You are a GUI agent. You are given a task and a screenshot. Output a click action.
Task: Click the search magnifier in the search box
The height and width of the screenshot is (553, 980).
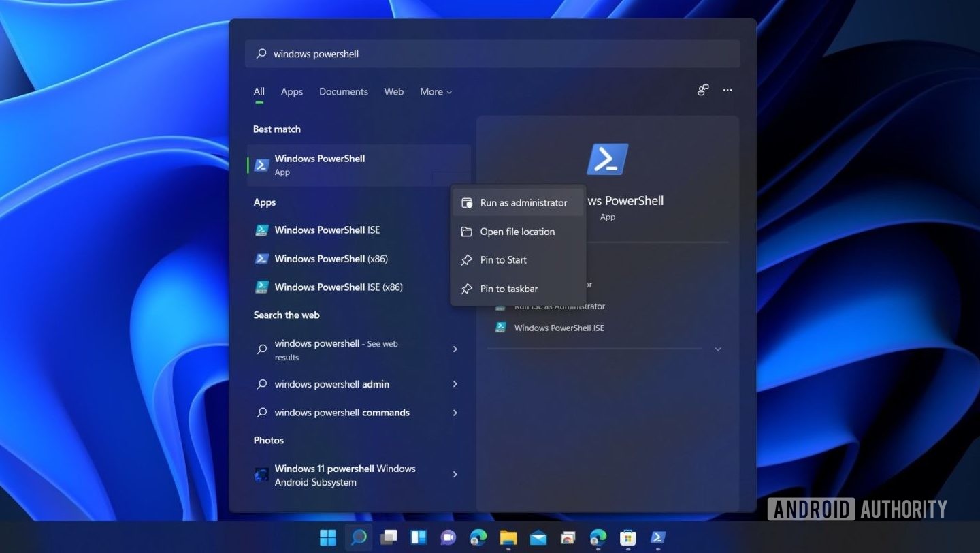(261, 54)
